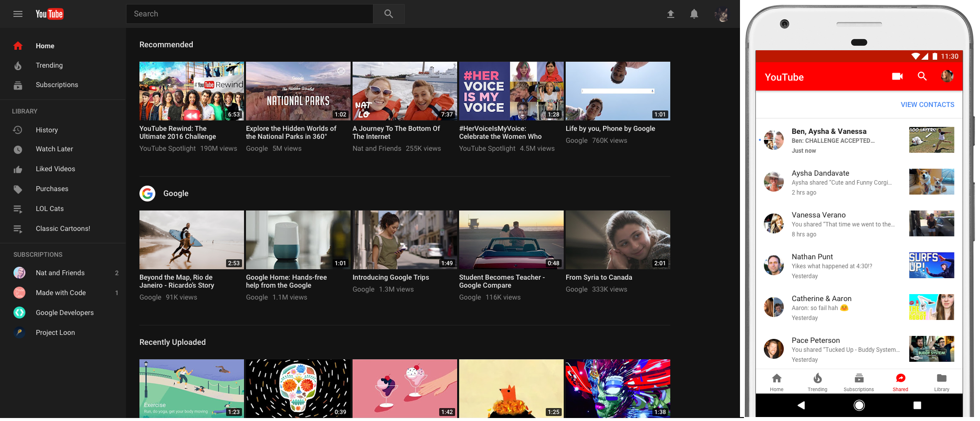The width and height of the screenshot is (980, 421).
Task: Open the #HerVoiceIsMyVoice thumbnail
Action: [x=511, y=91]
